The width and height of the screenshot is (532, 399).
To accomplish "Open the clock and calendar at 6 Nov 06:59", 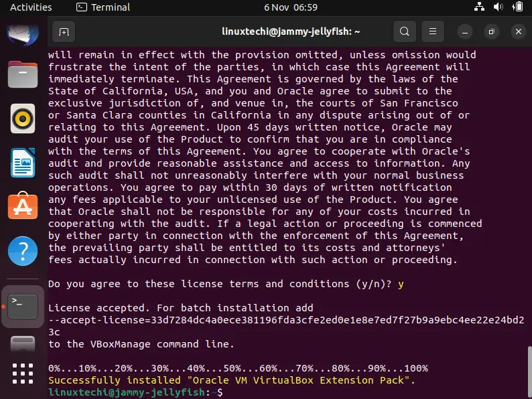I will click(291, 7).
